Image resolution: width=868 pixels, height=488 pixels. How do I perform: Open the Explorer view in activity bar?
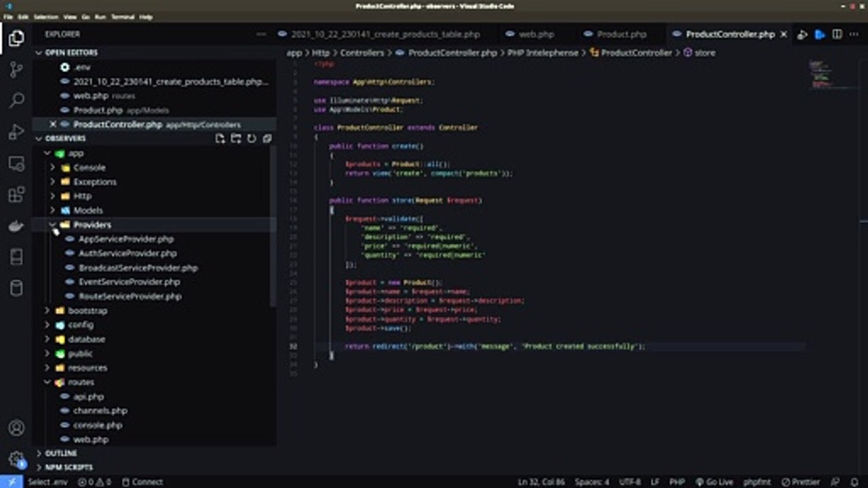coord(16,39)
